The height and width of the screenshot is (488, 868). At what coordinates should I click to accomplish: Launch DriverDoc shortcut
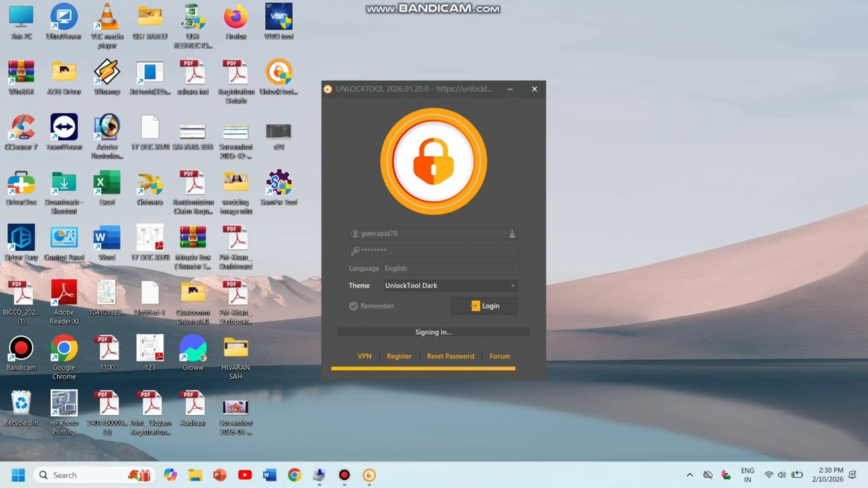pyautogui.click(x=21, y=188)
